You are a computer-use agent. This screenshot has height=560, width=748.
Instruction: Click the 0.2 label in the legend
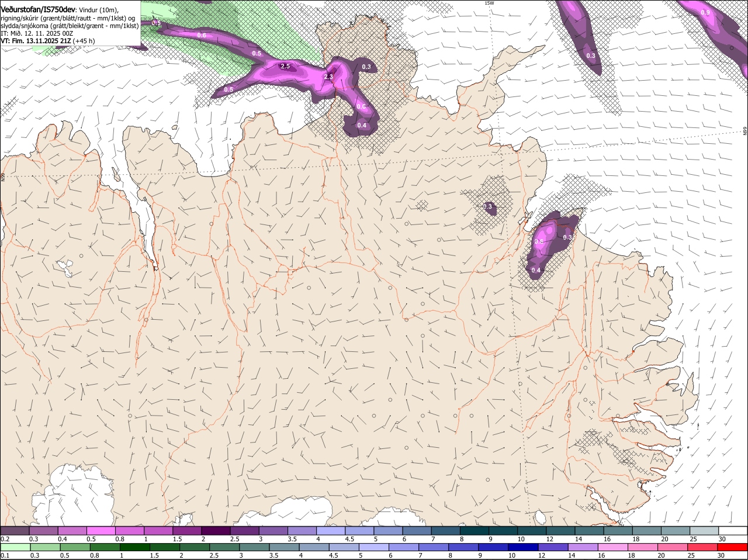tap(5, 539)
